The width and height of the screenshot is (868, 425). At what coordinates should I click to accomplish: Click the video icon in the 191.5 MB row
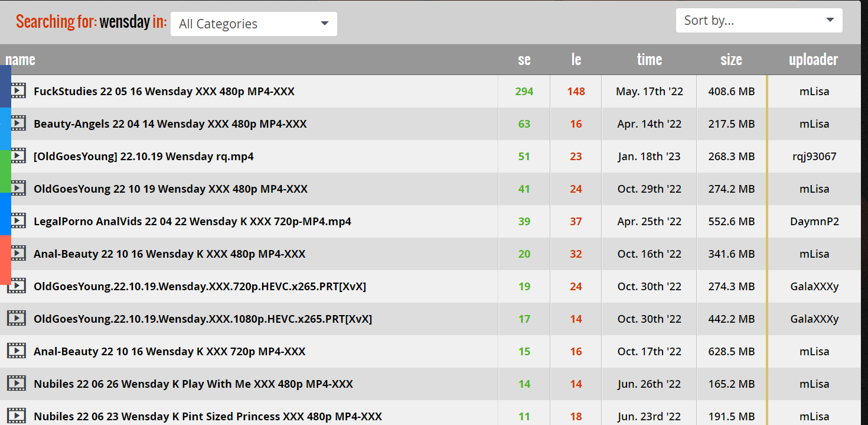[17, 416]
